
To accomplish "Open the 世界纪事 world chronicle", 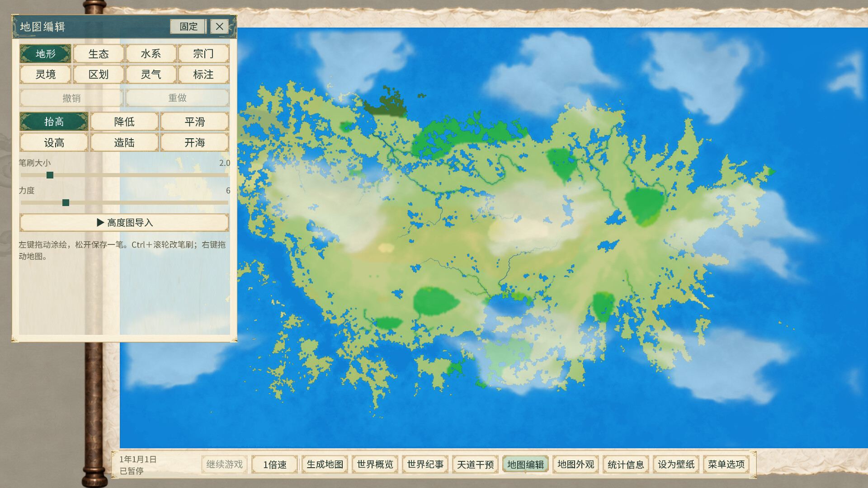I will 425,465.
